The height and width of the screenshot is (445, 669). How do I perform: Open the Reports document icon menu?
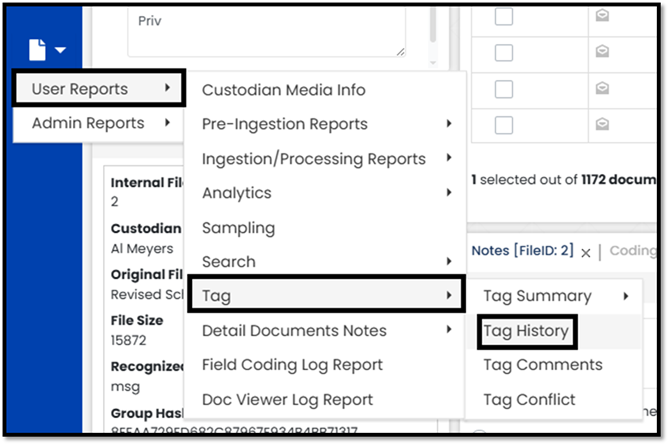(47, 49)
